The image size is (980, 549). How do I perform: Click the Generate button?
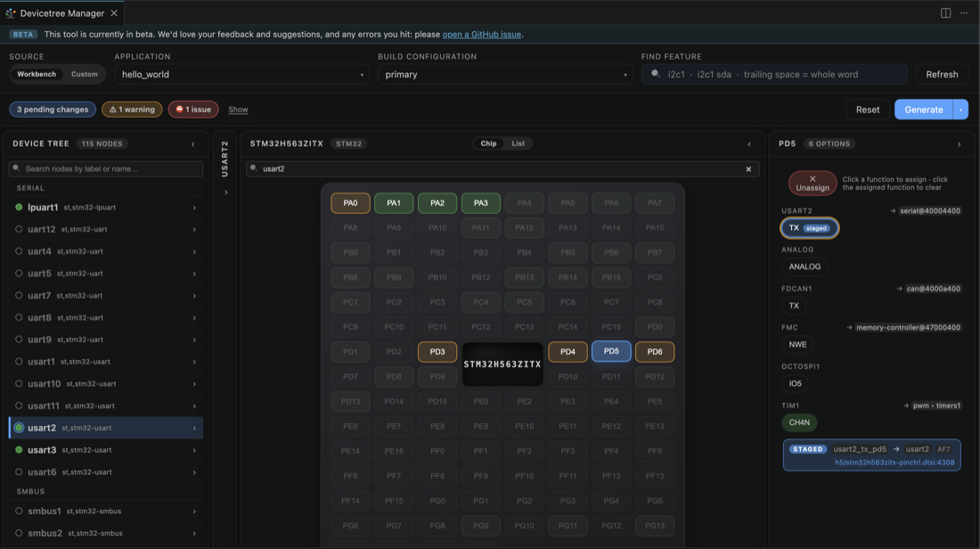924,110
